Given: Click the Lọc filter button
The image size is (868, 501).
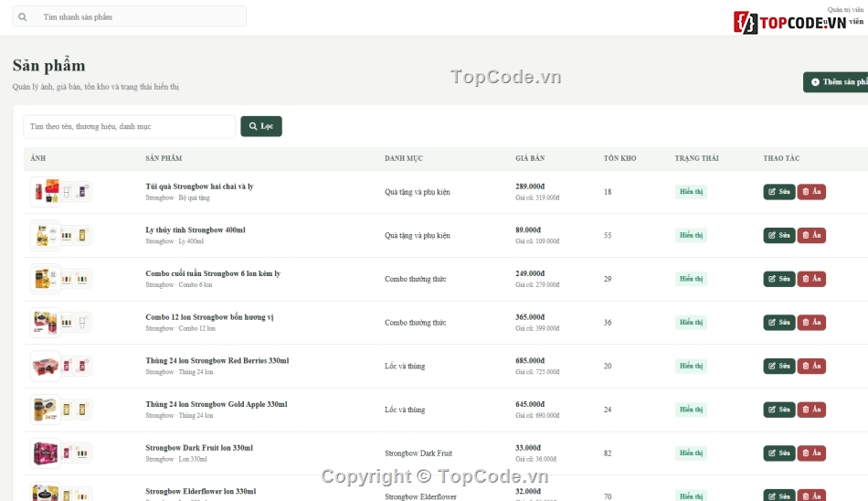Looking at the screenshot, I should pos(261,126).
